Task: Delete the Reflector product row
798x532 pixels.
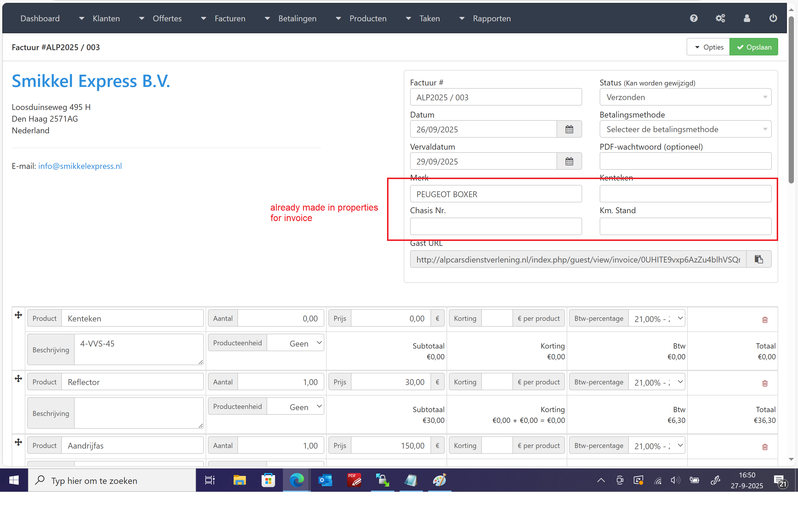Action: [765, 383]
